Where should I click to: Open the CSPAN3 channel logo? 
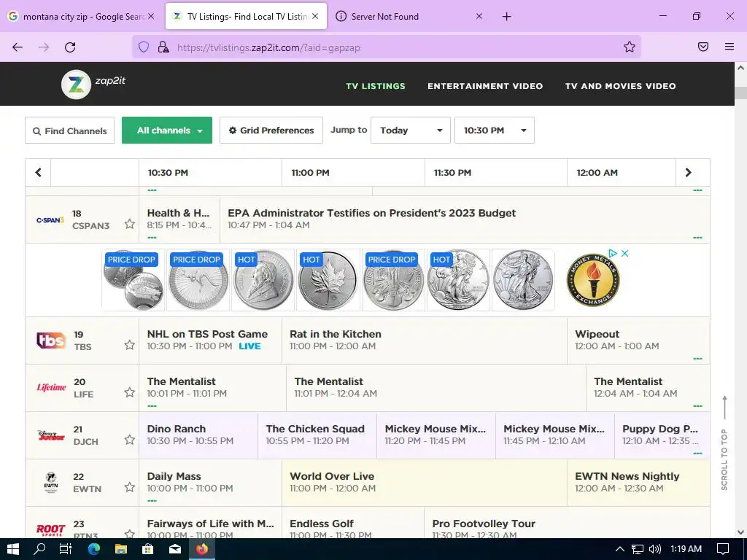(50, 220)
